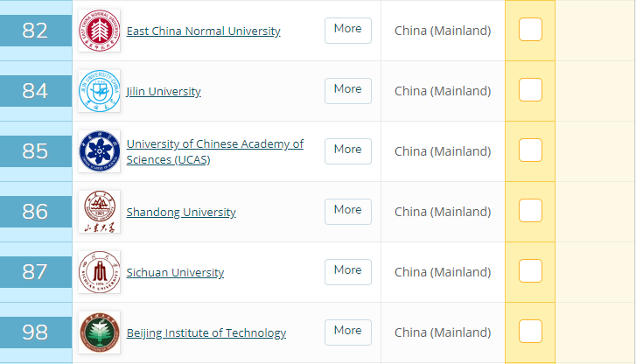Toggle the UCAS compare checkbox
636x364 pixels.
point(530,150)
